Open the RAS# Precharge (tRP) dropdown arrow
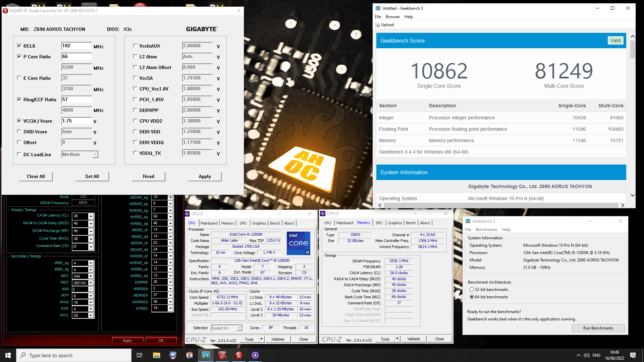This screenshot has height=362, width=644. tap(91, 231)
